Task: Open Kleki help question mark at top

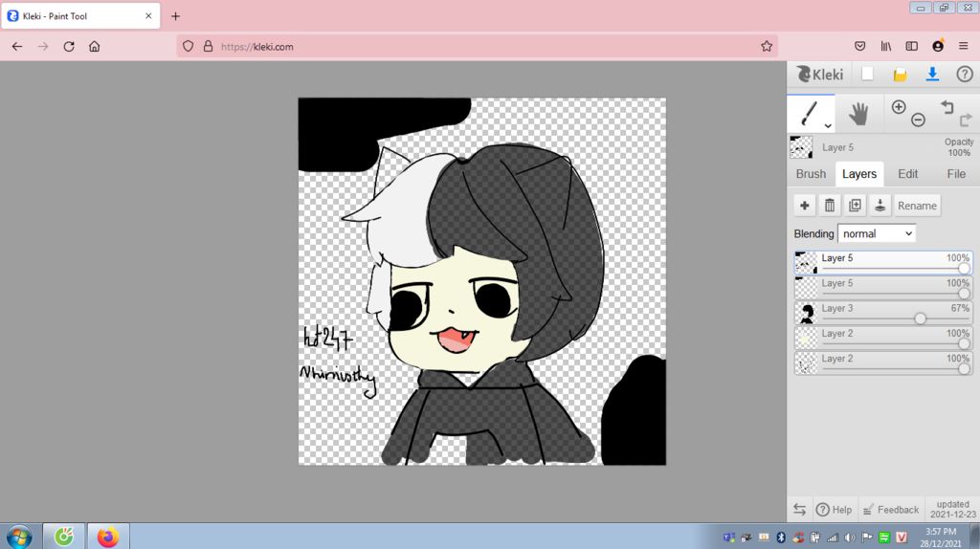Action: (965, 75)
